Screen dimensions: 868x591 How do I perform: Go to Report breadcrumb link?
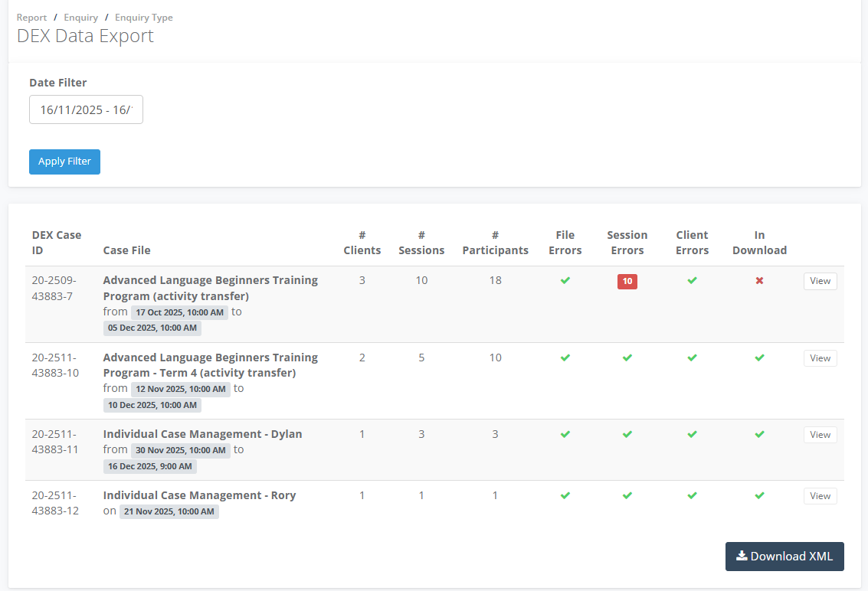click(x=31, y=17)
